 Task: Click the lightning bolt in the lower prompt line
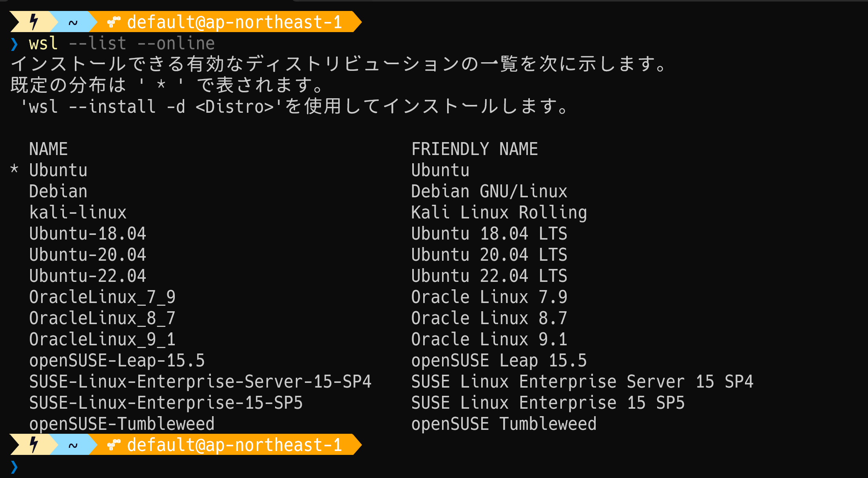pos(33,445)
